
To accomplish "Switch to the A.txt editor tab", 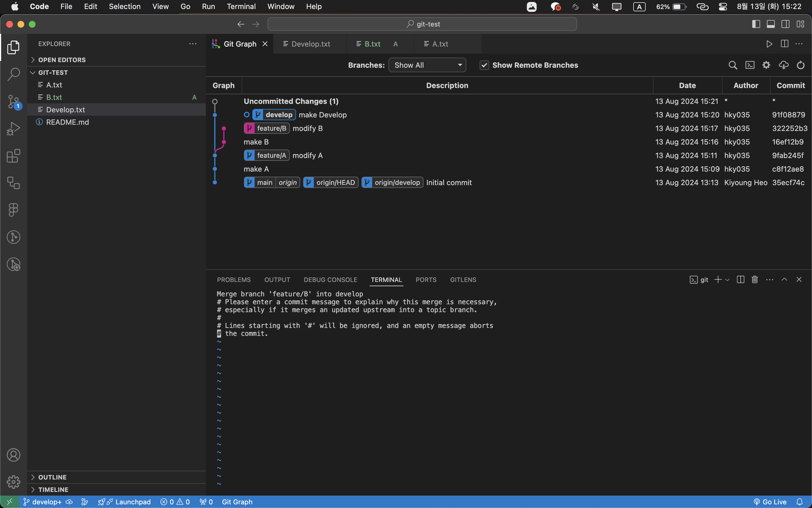I will click(x=448, y=44).
